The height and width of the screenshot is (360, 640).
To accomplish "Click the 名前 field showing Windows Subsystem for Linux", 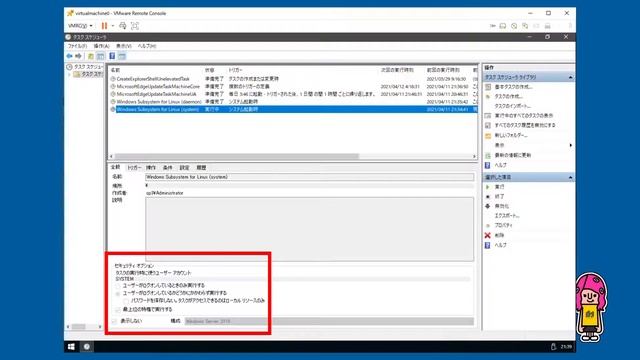I will [309, 177].
